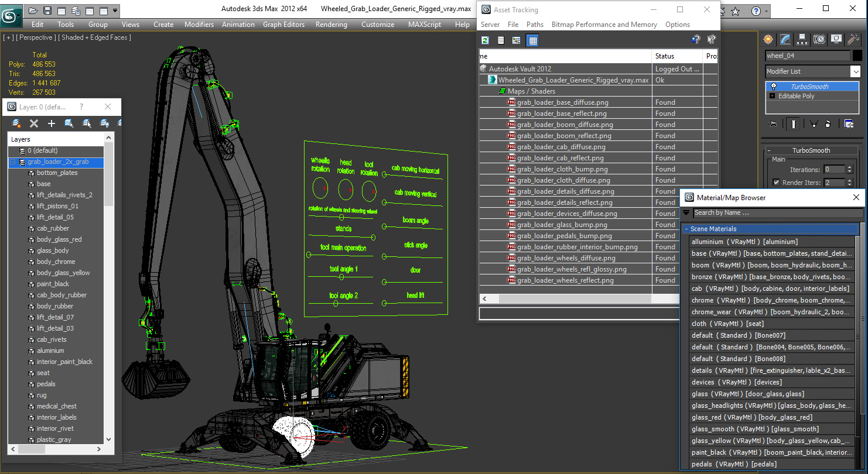The width and height of the screenshot is (868, 474).
Task: Toggle the Render Iters checkbox
Action: click(x=776, y=183)
